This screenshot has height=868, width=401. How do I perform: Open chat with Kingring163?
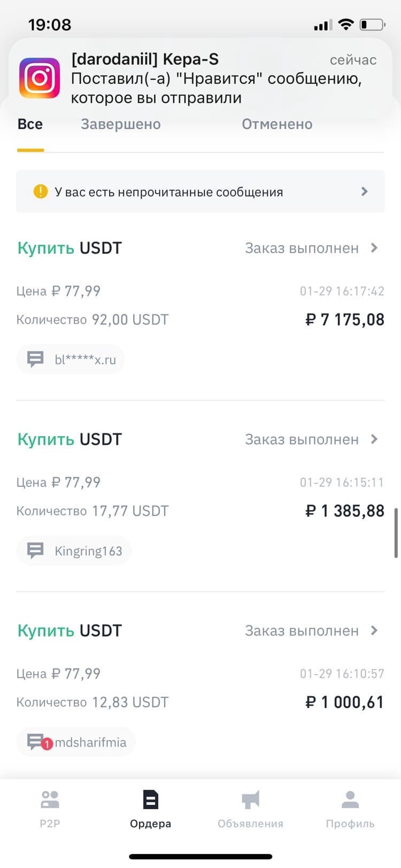(74, 551)
